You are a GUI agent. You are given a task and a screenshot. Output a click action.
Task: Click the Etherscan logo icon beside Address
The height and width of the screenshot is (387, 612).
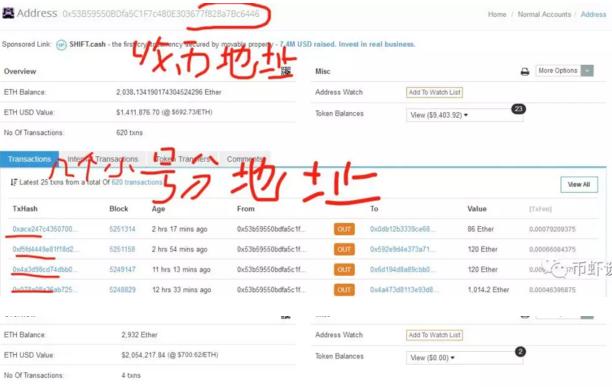8,13
